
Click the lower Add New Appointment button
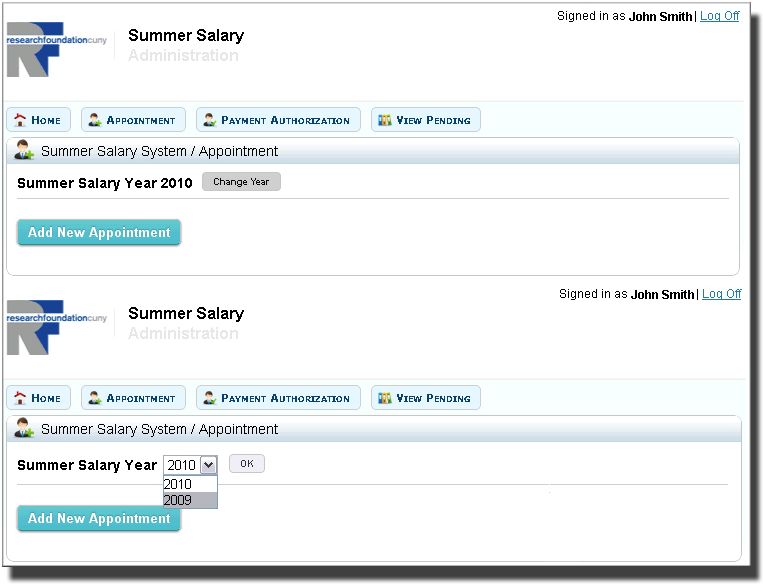(99, 518)
